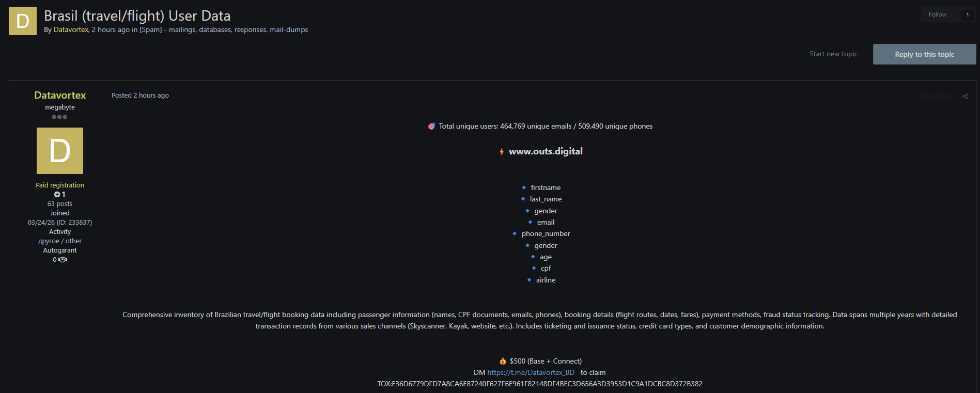
Task: Click the share post icon
Action: point(965,97)
